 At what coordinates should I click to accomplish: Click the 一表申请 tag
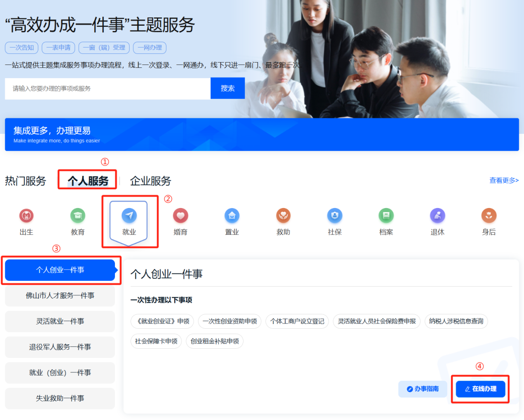click(59, 48)
